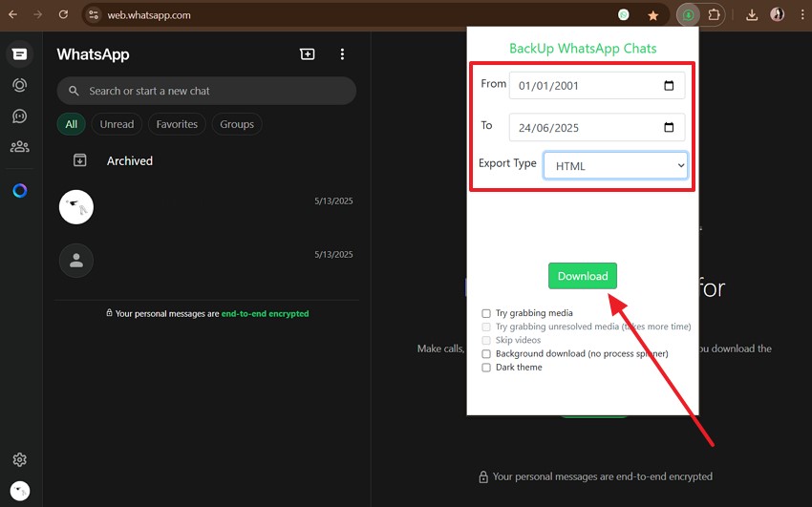812x507 pixels.
Task: Select the Groups filter tab
Action: click(x=237, y=124)
